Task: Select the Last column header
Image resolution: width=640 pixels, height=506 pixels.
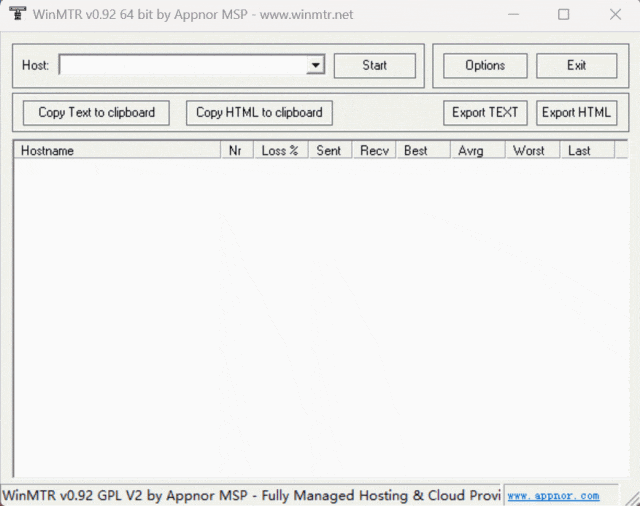Action: (x=587, y=151)
